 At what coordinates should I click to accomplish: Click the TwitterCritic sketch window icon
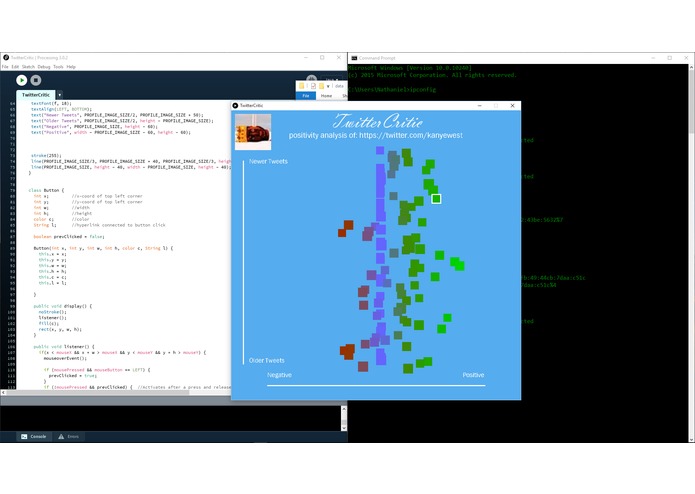click(x=235, y=105)
